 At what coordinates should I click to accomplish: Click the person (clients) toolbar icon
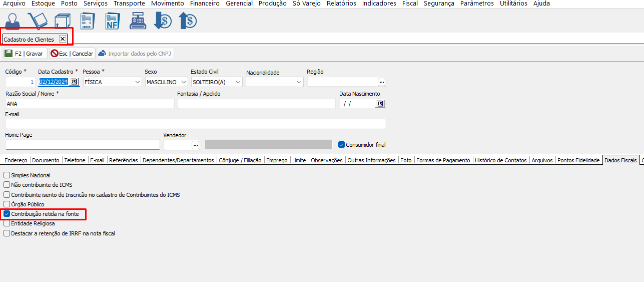pyautogui.click(x=12, y=21)
